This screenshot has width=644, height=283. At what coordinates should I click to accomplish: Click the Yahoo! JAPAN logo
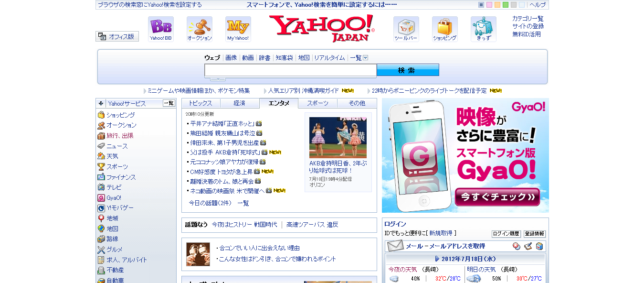point(322,28)
